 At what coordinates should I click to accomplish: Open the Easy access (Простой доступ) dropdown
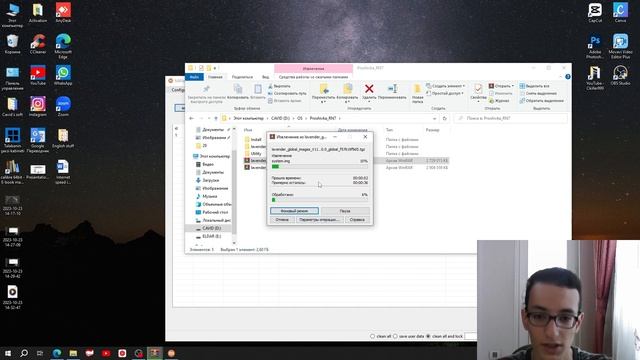pyautogui.click(x=445, y=93)
